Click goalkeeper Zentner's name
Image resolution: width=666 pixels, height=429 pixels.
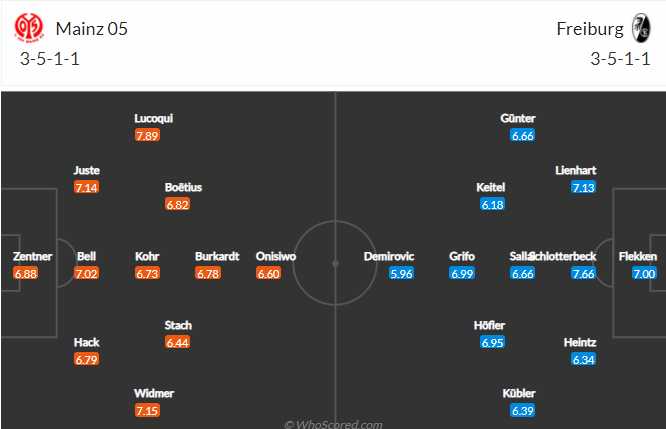(32, 256)
